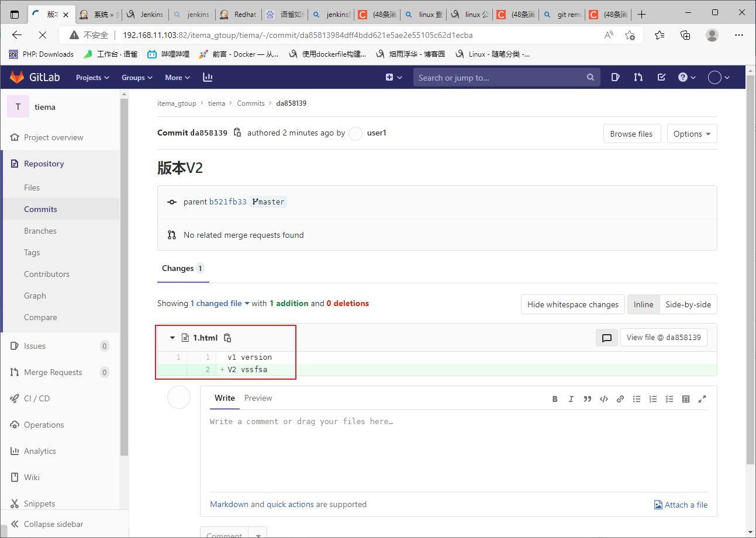This screenshot has height=538, width=756.
Task: Open the More dropdown in navbar
Action: coord(177,78)
